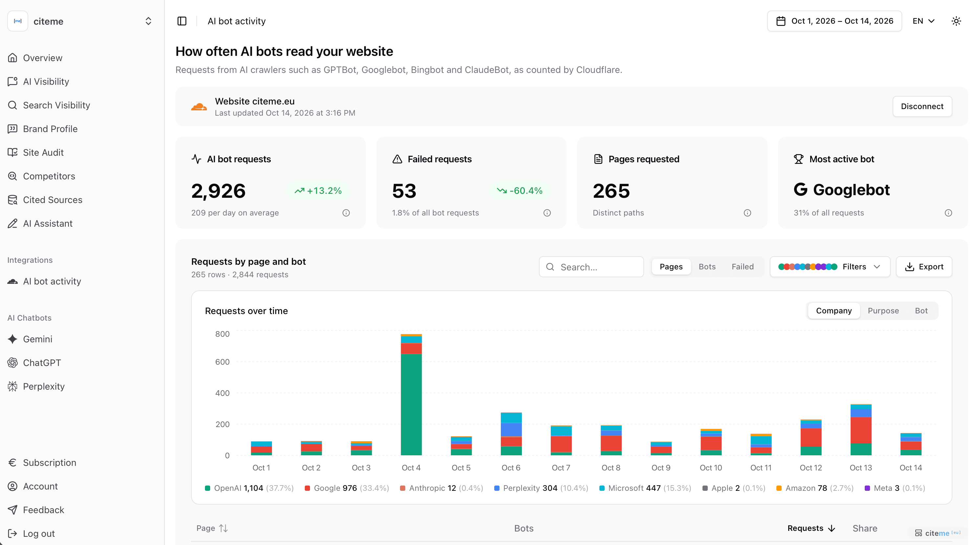This screenshot has width=980, height=545.
Task: Click info icon in AI bot requests card
Action: click(x=346, y=213)
